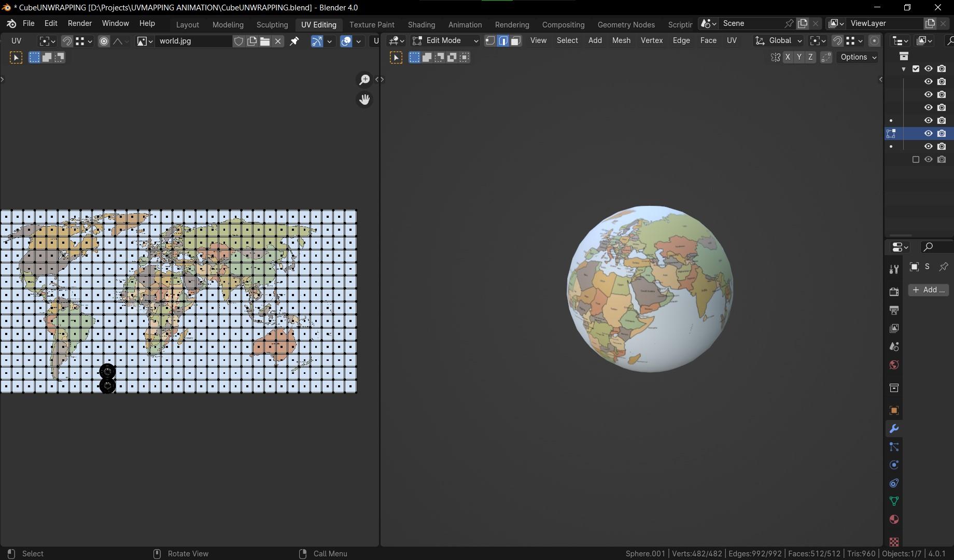Open the Material properties tab
Viewport: 954px width, 560px height.
(x=894, y=520)
